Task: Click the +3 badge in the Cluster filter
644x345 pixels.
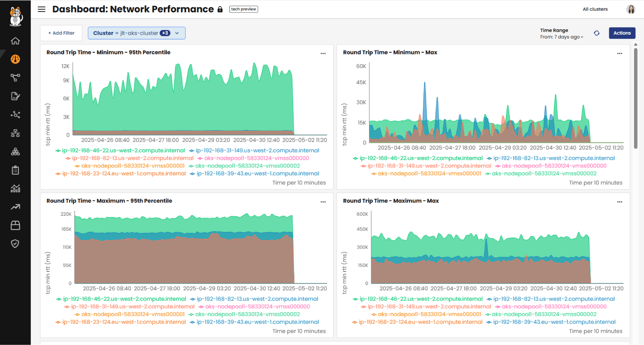Action: pos(165,33)
